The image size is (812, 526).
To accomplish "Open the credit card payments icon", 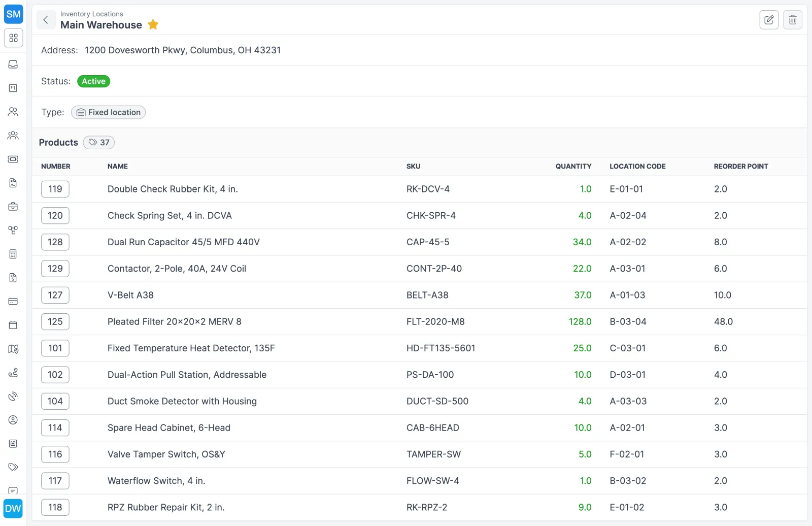I will point(13,301).
